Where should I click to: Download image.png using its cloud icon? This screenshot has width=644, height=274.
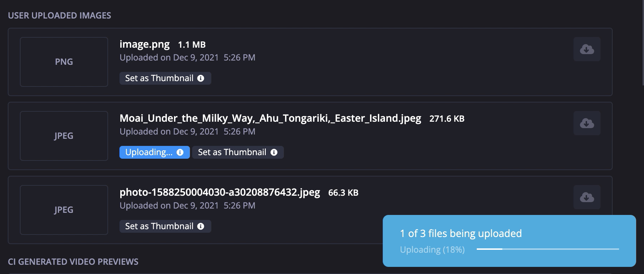click(x=587, y=49)
